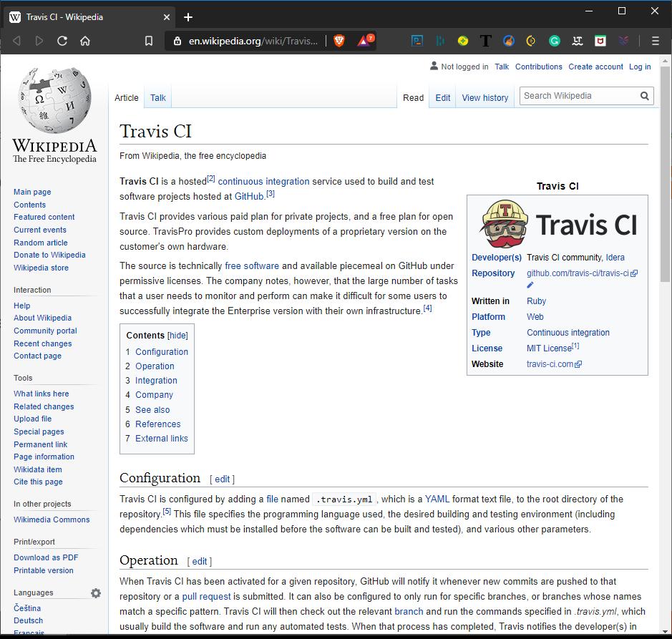Image resolution: width=672 pixels, height=639 pixels.
Task: Open the Grammarly green G extension
Action: tap(555, 41)
